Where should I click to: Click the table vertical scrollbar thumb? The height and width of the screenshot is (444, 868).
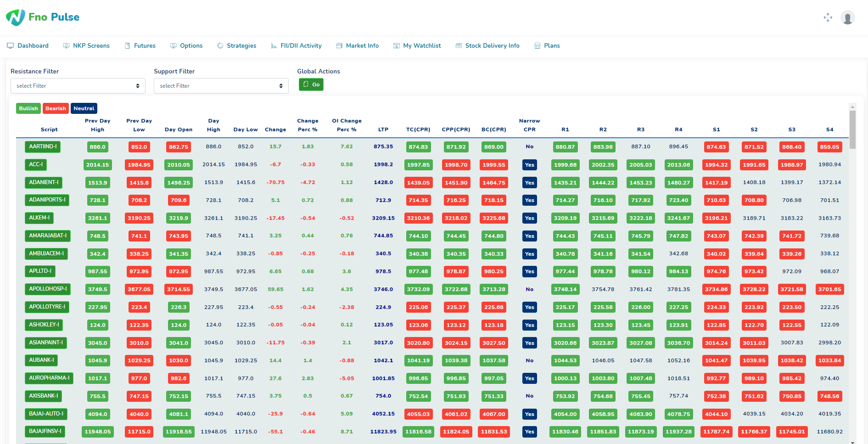coord(852,130)
